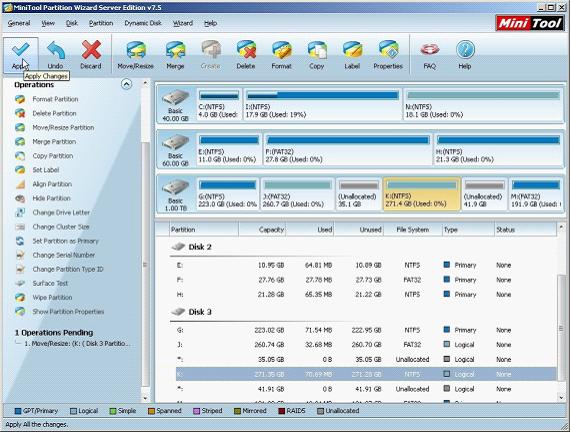Open the Help menu
The image size is (570, 432).
210,23
